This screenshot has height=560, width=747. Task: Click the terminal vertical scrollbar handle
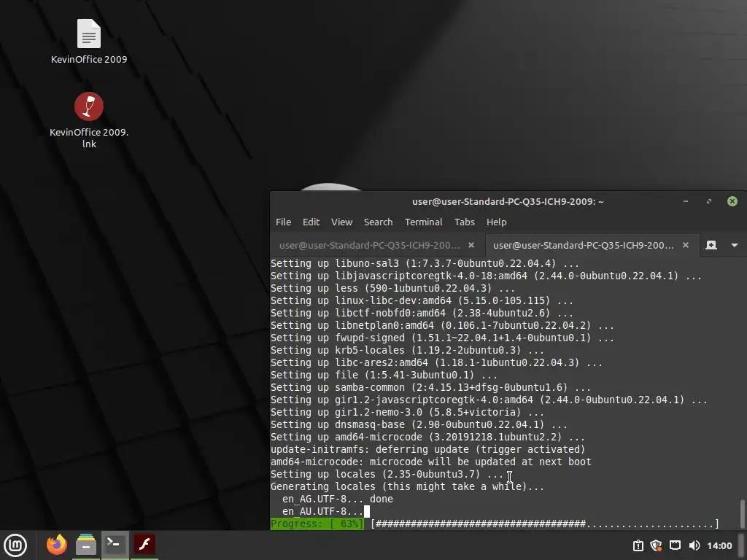[x=742, y=514]
